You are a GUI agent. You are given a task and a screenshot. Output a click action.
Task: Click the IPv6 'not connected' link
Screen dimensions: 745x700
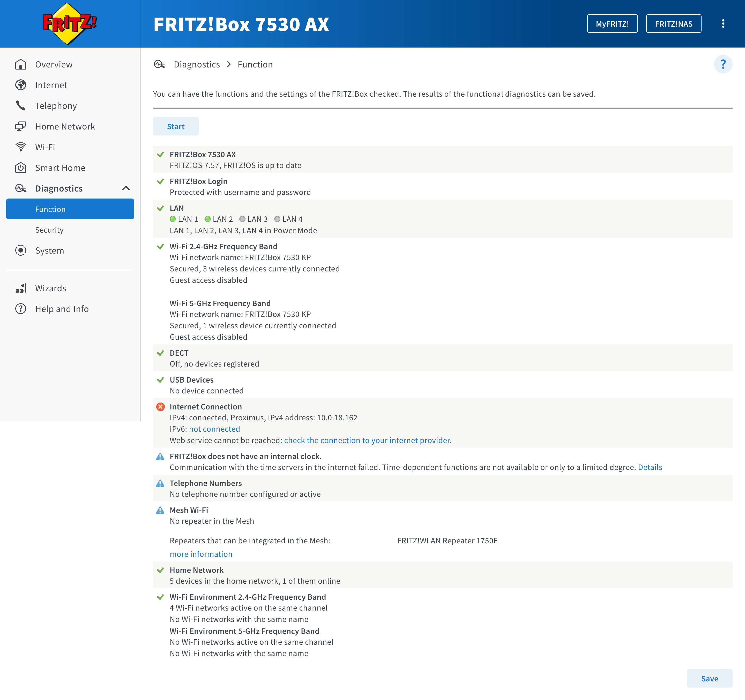[x=214, y=429]
